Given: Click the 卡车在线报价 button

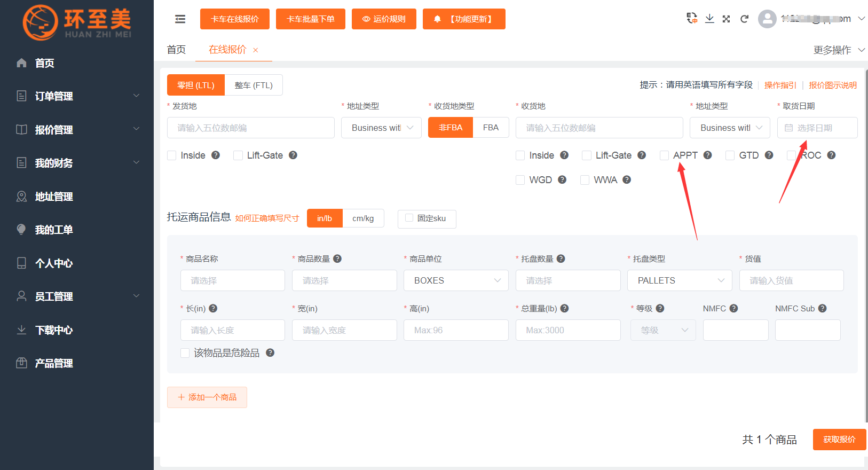Looking at the screenshot, I should 235,19.
